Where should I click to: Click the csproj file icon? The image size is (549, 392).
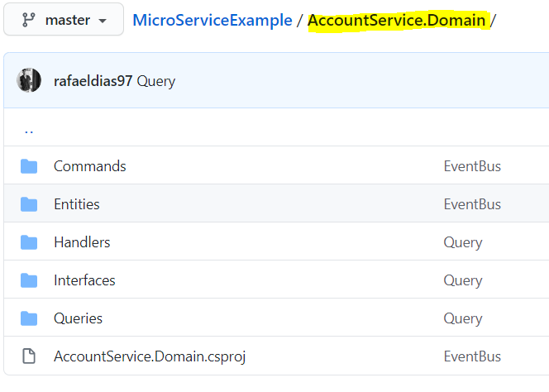coord(29,356)
